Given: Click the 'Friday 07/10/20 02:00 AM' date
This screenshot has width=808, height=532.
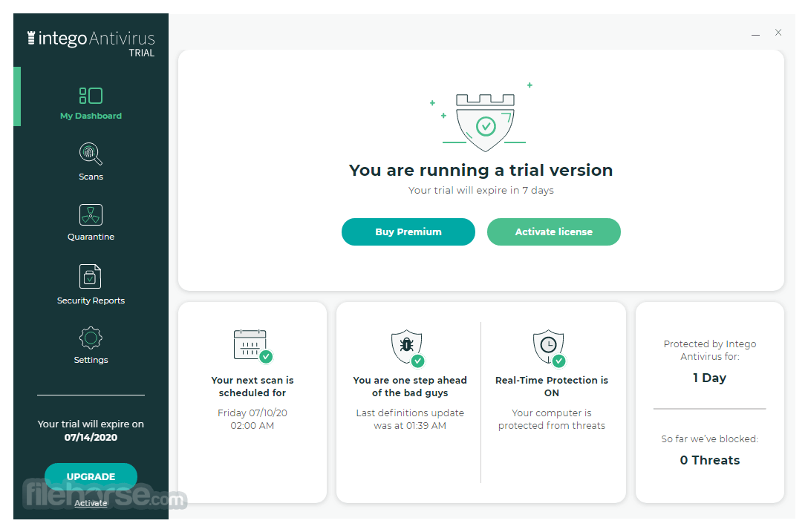Looking at the screenshot, I should click(252, 419).
